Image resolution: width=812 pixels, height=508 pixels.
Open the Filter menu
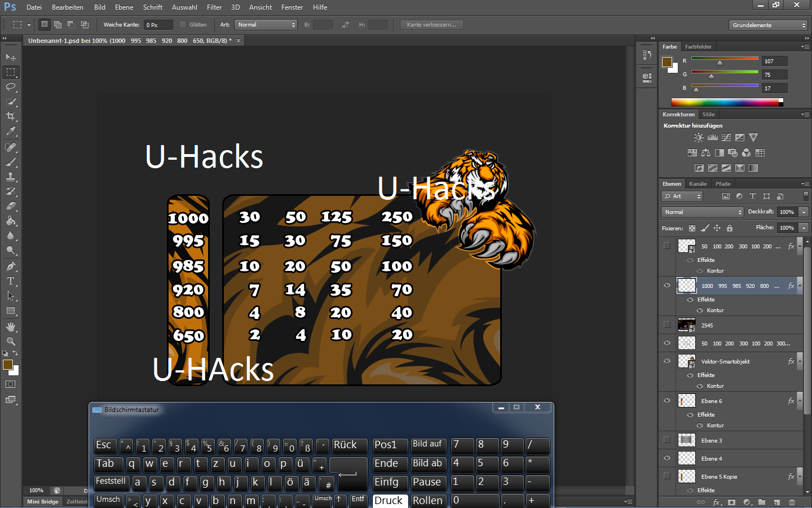(214, 7)
